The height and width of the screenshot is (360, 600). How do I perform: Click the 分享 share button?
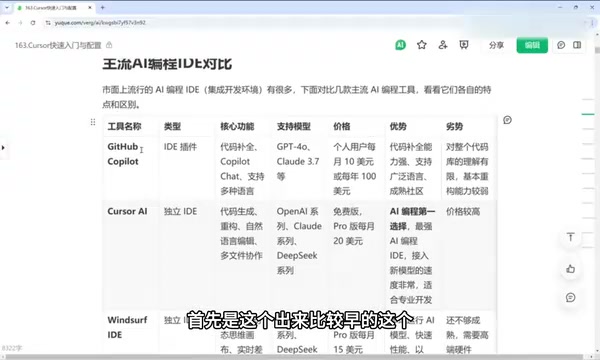[496, 45]
